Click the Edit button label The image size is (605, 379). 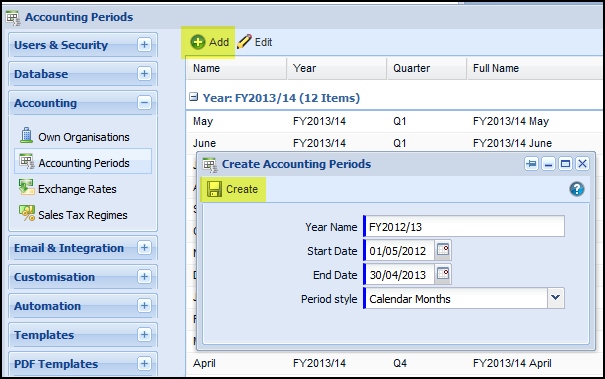[263, 42]
